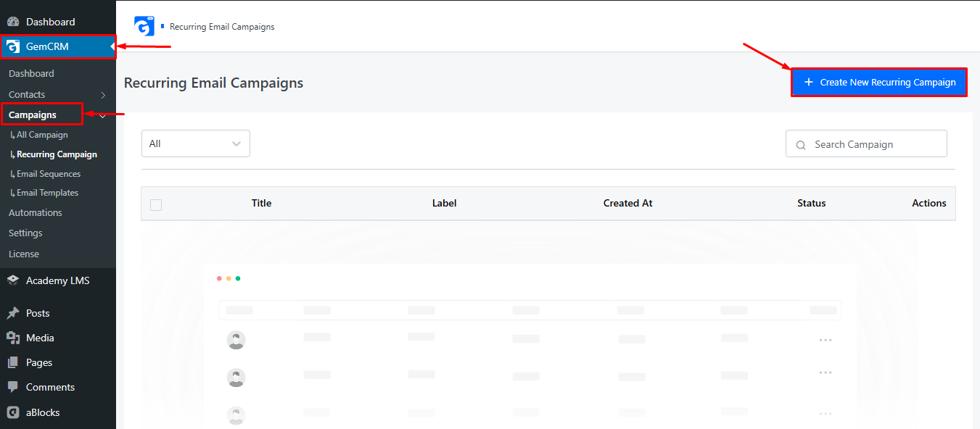
Task: Click the Pages icon in sidebar
Action: pyautogui.click(x=13, y=362)
